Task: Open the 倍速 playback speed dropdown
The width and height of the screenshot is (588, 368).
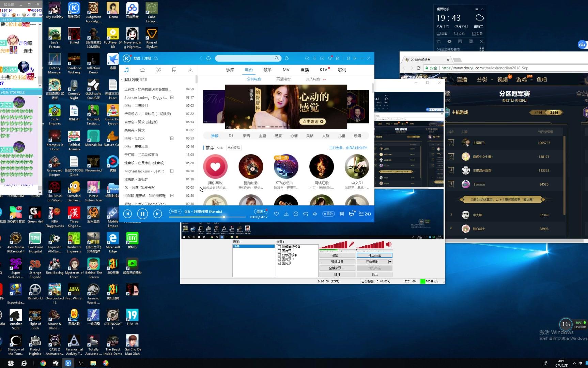Action: [x=261, y=211]
